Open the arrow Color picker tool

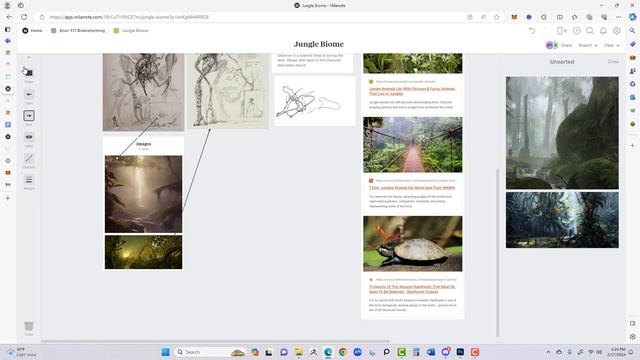tap(29, 73)
